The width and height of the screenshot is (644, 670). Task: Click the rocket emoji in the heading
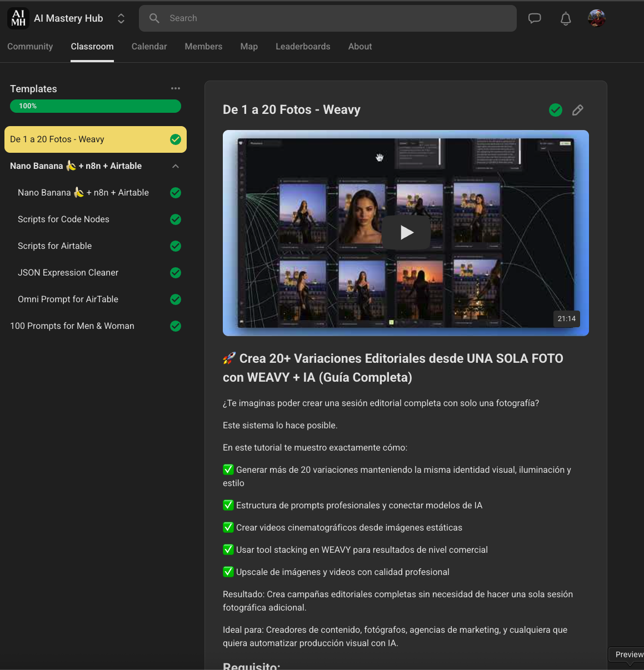229,359
